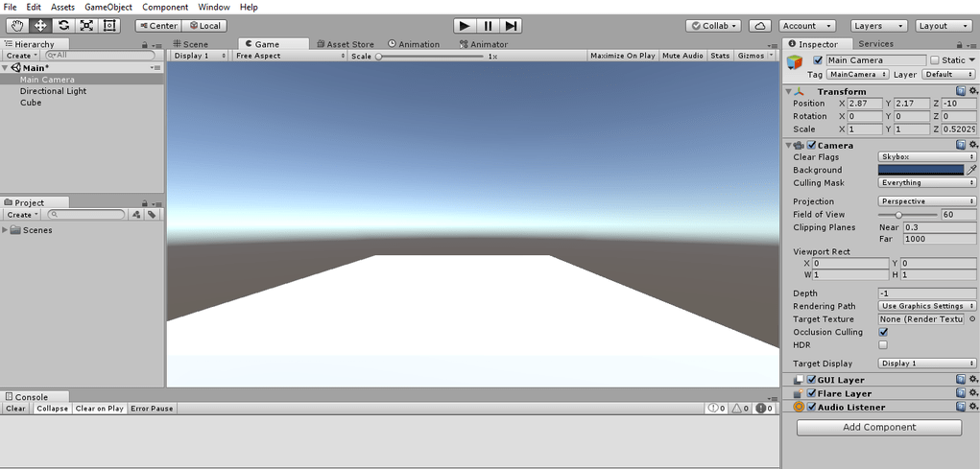The height and width of the screenshot is (469, 980).
Task: Open the Culling Mask dropdown
Action: click(x=927, y=183)
